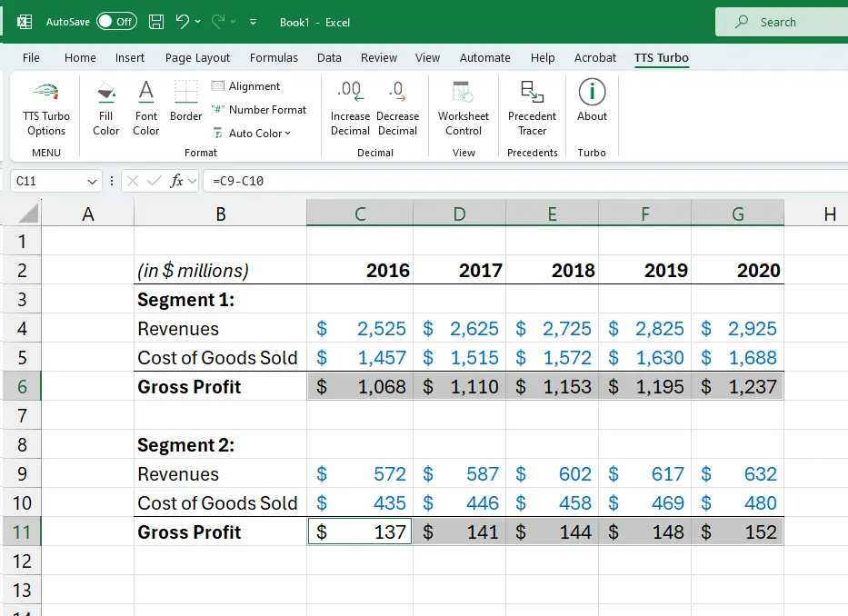Switch to the Formulas tab

click(274, 57)
